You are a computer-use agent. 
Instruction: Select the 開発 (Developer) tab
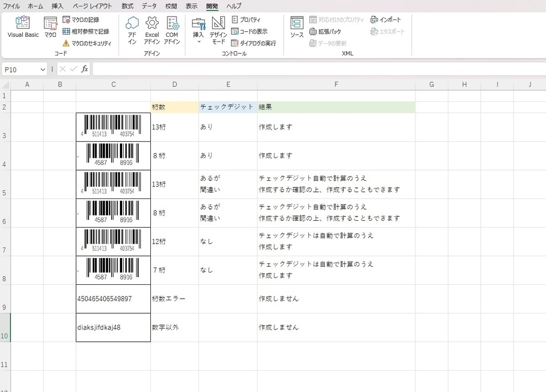tap(212, 6)
